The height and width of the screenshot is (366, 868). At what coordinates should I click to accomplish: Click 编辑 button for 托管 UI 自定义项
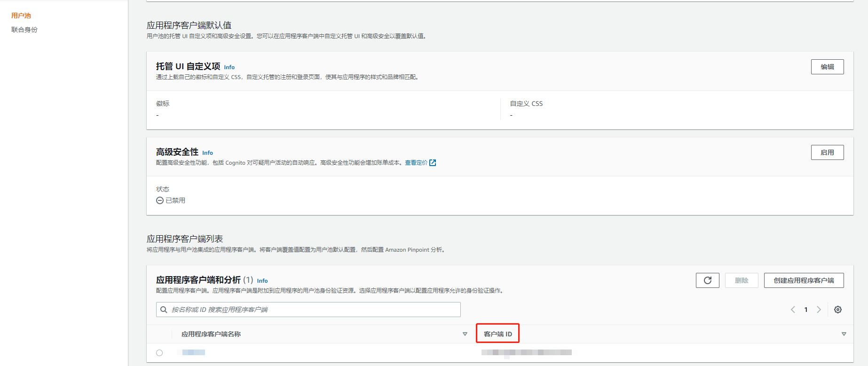point(827,67)
